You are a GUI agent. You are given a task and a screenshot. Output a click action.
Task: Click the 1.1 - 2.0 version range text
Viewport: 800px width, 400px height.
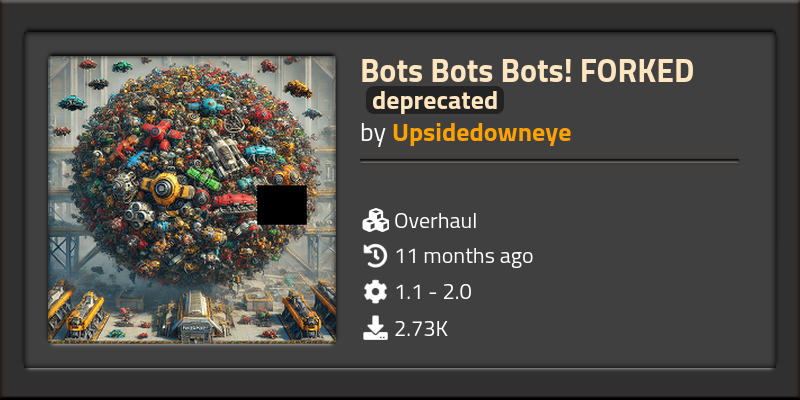[433, 292]
